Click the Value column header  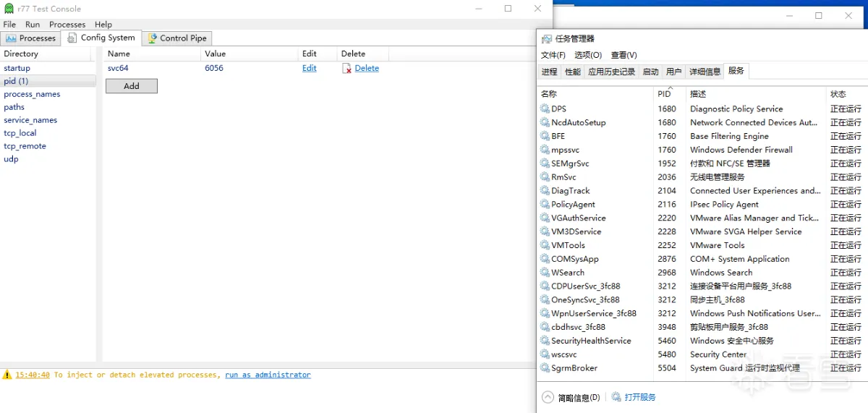216,54
